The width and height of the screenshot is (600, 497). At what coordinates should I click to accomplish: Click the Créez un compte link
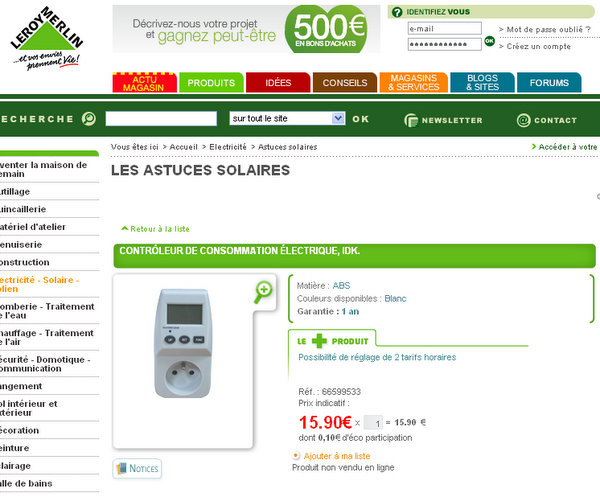(x=535, y=46)
